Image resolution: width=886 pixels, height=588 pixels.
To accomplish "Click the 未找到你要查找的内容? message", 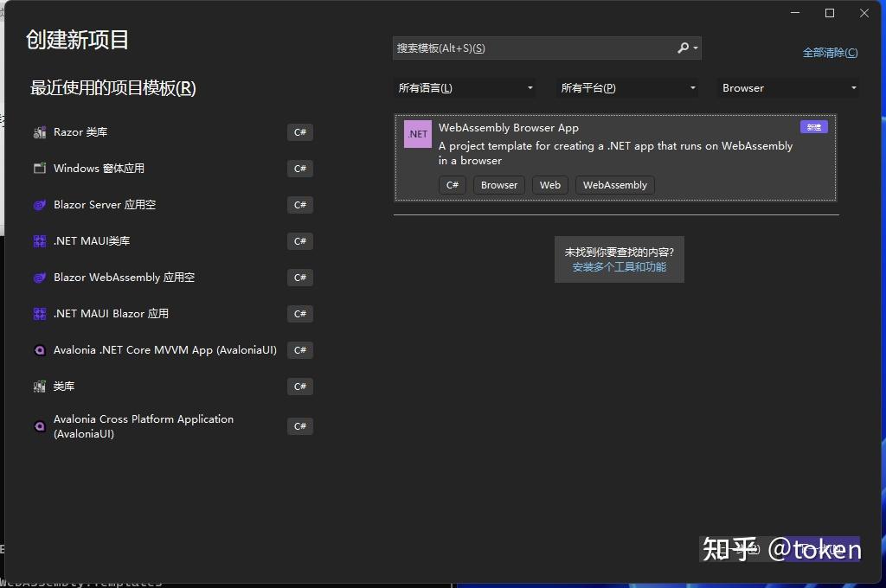I will click(x=620, y=252).
